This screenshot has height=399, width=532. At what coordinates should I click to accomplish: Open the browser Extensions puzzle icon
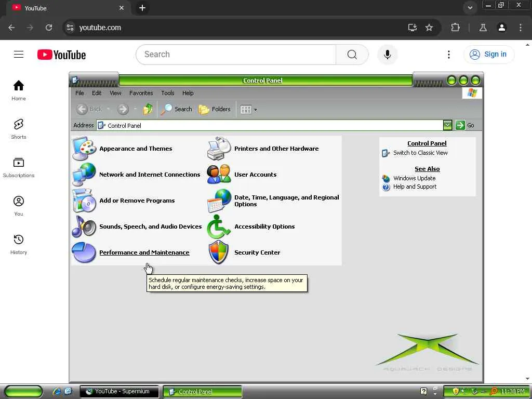pos(455,28)
